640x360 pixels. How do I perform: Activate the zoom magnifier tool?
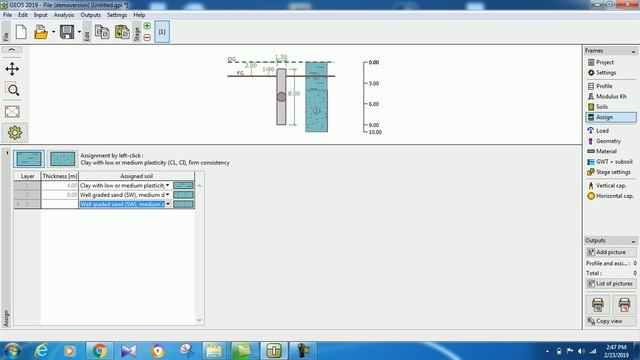(x=13, y=90)
